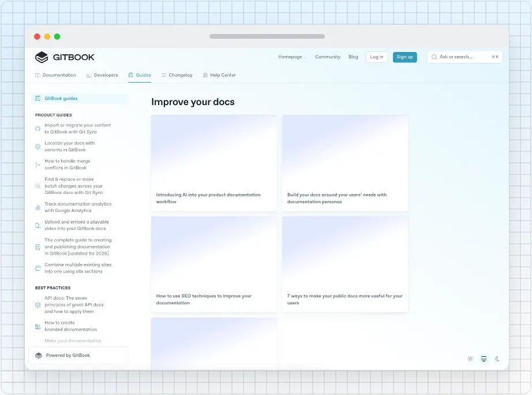Image resolution: width=532 pixels, height=395 pixels.
Task: Click the PRODUCT GUIDES section heading
Action: [54, 115]
